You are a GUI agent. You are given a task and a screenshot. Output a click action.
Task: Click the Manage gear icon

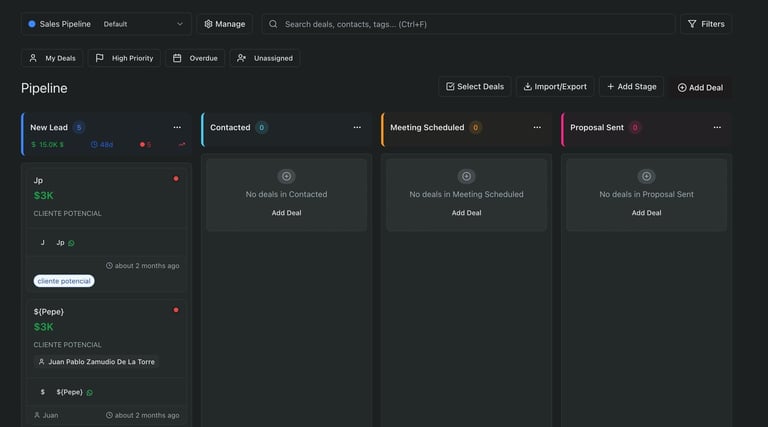pos(208,24)
